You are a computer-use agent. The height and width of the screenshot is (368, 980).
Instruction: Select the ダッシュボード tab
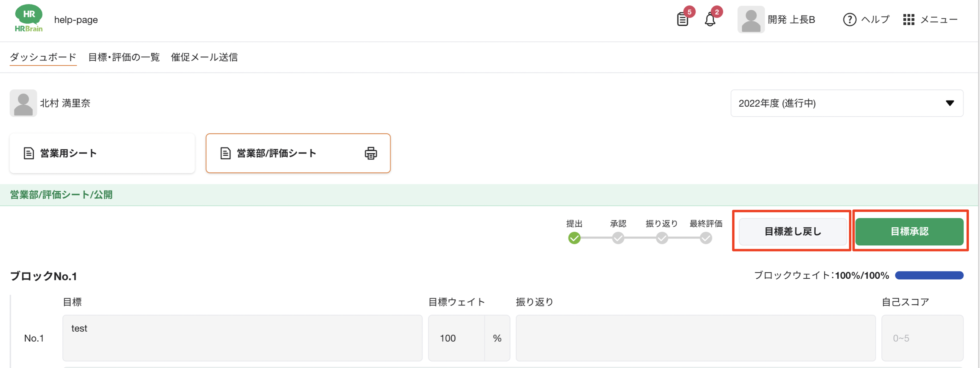tap(43, 58)
